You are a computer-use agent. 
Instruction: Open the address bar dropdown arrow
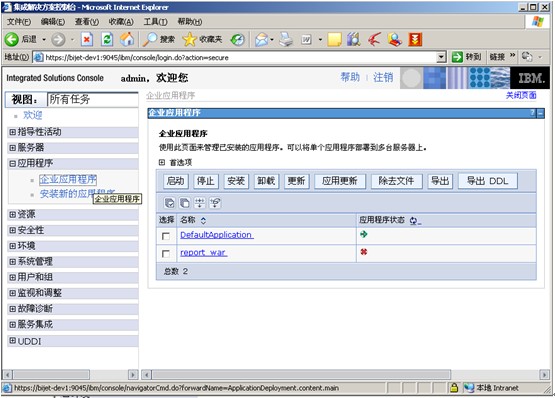tap(441, 57)
